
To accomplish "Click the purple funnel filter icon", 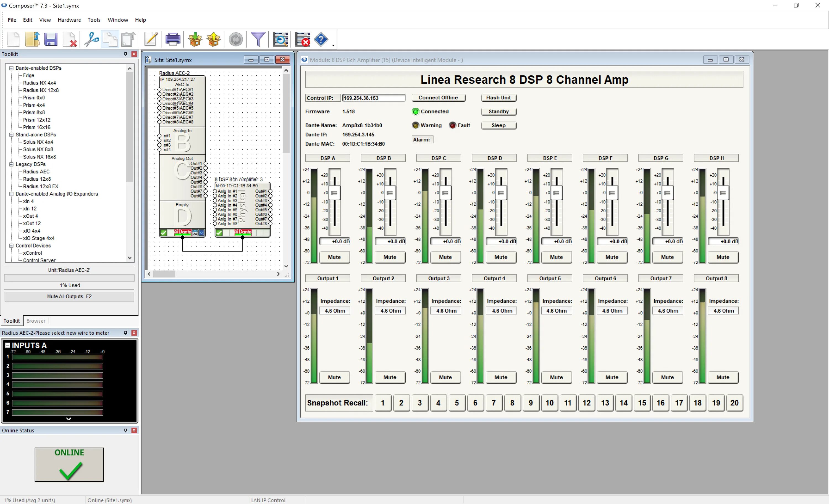I will pos(258,39).
